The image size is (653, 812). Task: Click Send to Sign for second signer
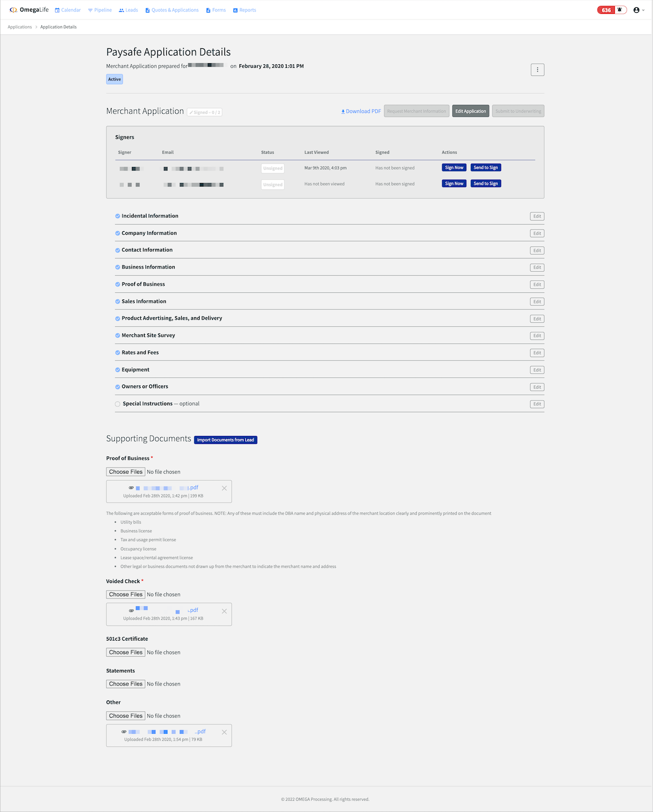[x=486, y=184]
